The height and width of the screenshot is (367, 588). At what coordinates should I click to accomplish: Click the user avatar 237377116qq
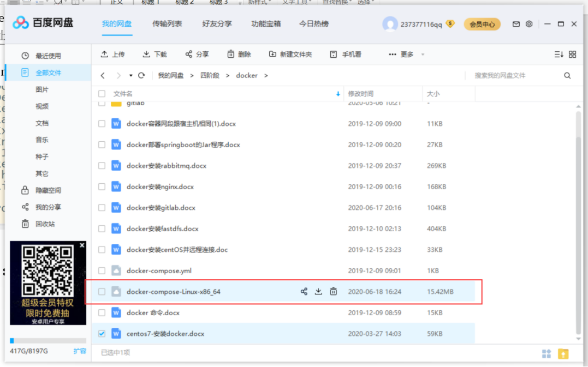pos(390,24)
